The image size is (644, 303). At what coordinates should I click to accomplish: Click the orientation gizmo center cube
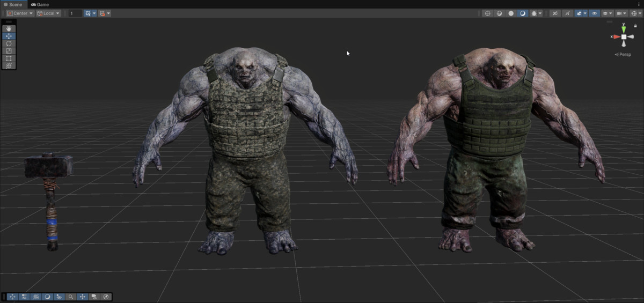[624, 37]
